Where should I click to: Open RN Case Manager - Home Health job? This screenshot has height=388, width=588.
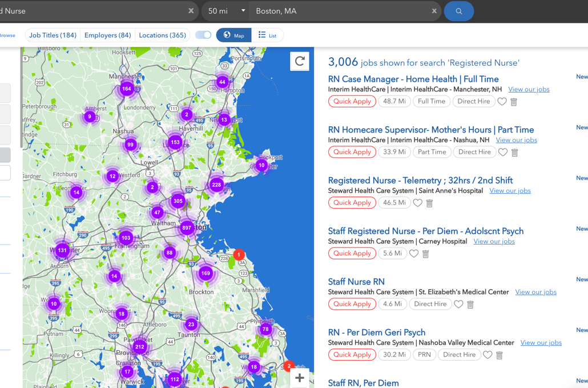tap(413, 79)
